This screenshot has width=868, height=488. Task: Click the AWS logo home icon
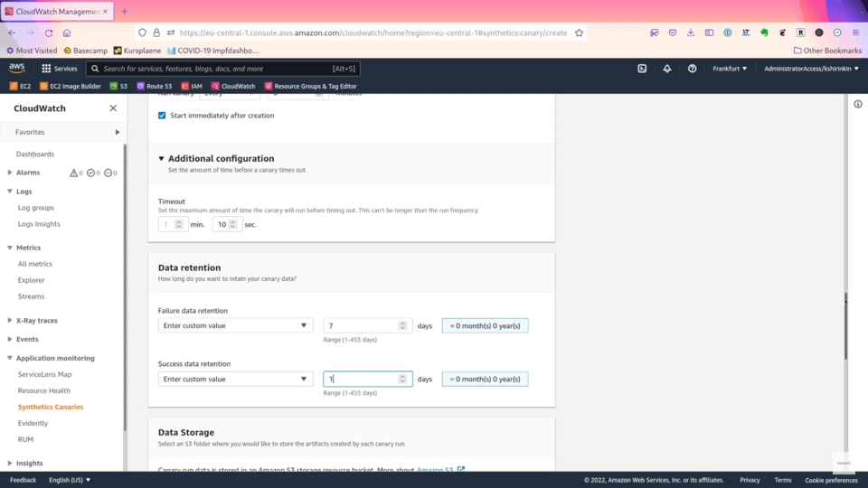16,68
